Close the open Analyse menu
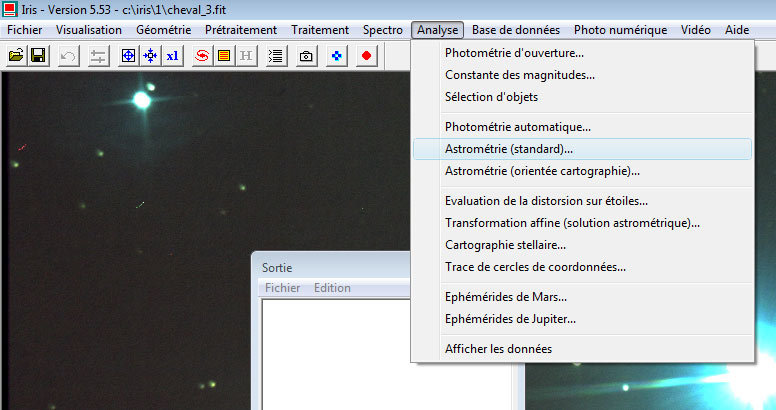The image size is (776, 410). point(437,30)
